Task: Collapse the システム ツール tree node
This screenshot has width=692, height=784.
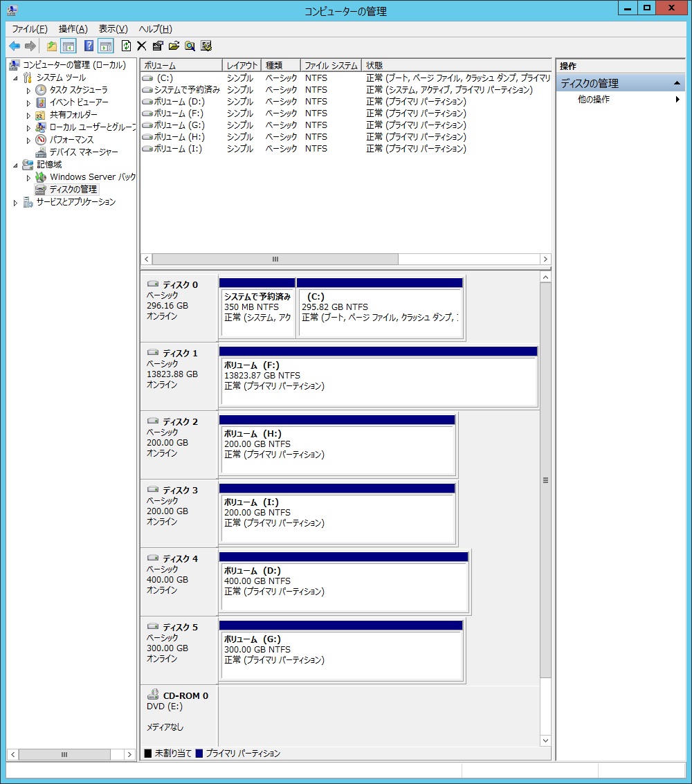Action: tap(16, 78)
